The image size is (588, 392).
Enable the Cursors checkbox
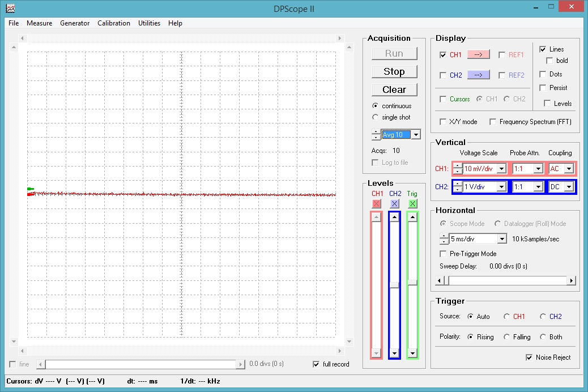(x=443, y=99)
